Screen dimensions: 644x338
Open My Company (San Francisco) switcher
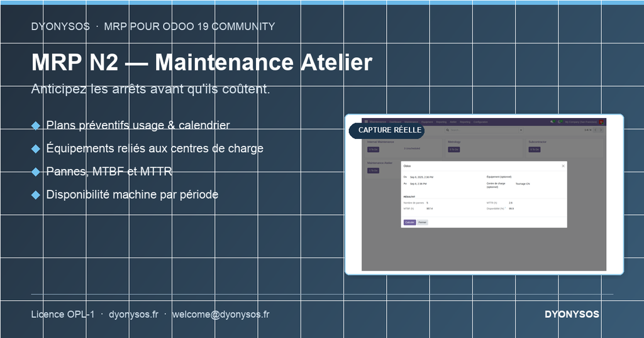click(580, 122)
